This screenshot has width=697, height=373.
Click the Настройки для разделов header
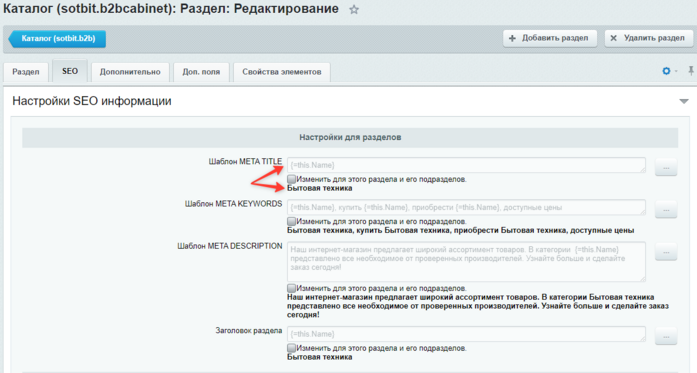coord(350,137)
